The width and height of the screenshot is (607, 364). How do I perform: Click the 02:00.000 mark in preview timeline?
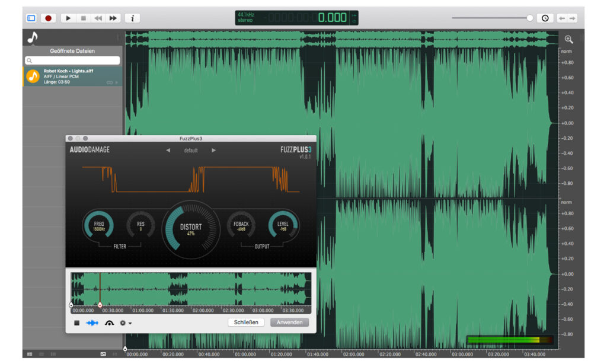(203, 310)
